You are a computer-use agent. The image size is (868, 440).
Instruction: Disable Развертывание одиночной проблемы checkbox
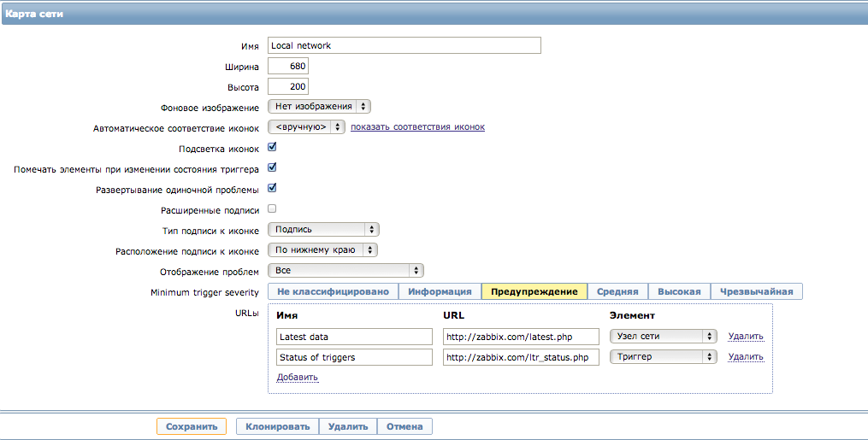[x=272, y=188]
